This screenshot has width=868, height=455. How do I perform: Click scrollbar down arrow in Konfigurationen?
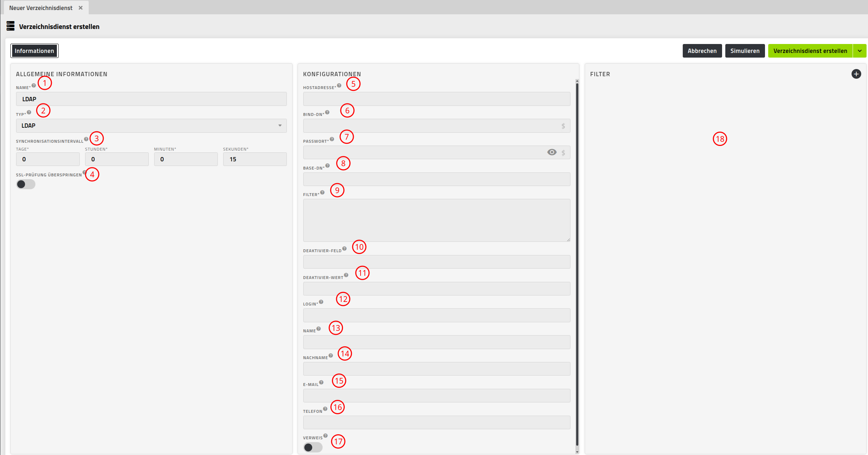coord(577,452)
